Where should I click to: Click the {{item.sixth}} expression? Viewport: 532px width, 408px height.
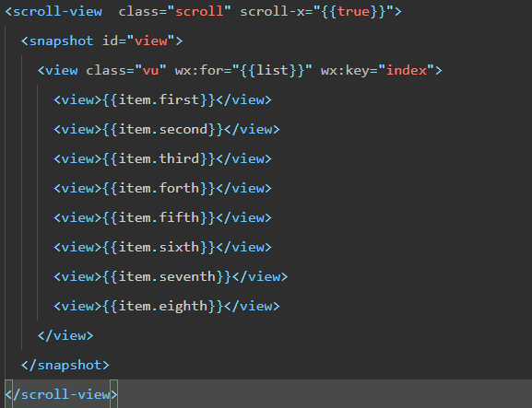click(159, 248)
